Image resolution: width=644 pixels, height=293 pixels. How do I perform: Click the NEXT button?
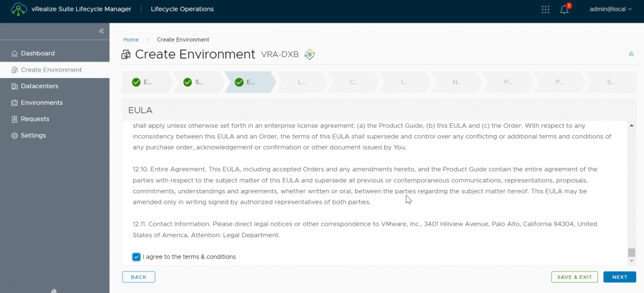[x=619, y=277]
